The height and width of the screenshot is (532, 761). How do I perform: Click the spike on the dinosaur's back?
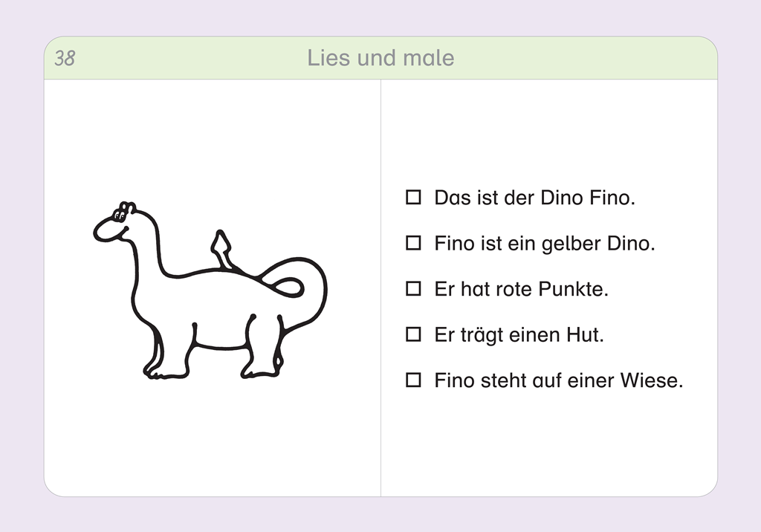coord(221,249)
